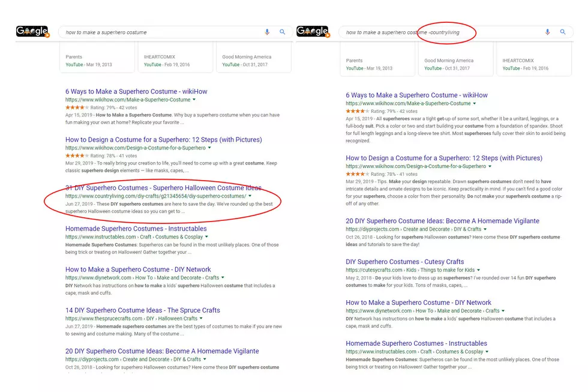Screen dimensions: 588x392
Task: Expand dropdown arrow after countryliving.com URL
Action: point(250,196)
